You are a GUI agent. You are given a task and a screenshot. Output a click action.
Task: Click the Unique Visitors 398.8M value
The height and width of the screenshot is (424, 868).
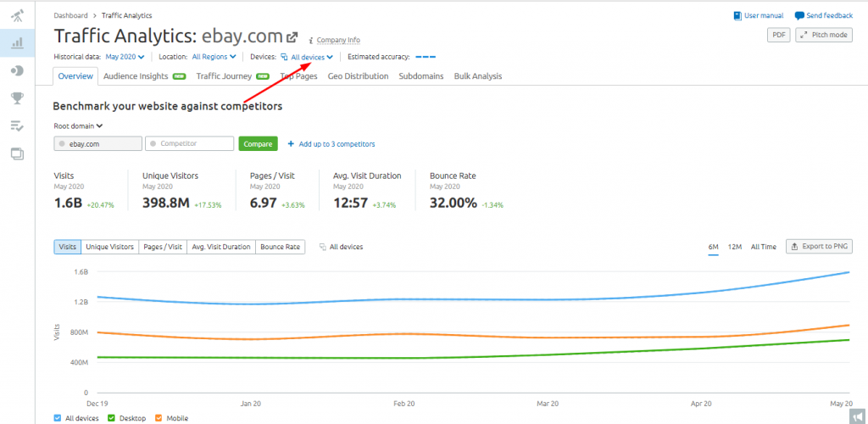tap(166, 204)
